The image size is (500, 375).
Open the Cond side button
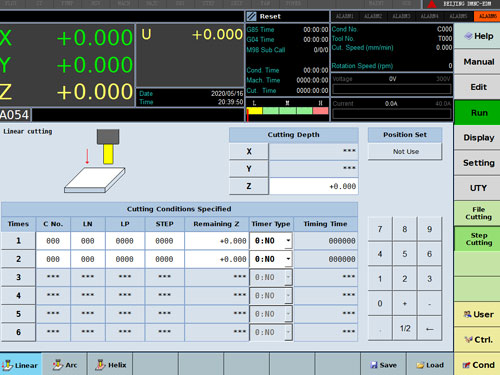pos(477,365)
